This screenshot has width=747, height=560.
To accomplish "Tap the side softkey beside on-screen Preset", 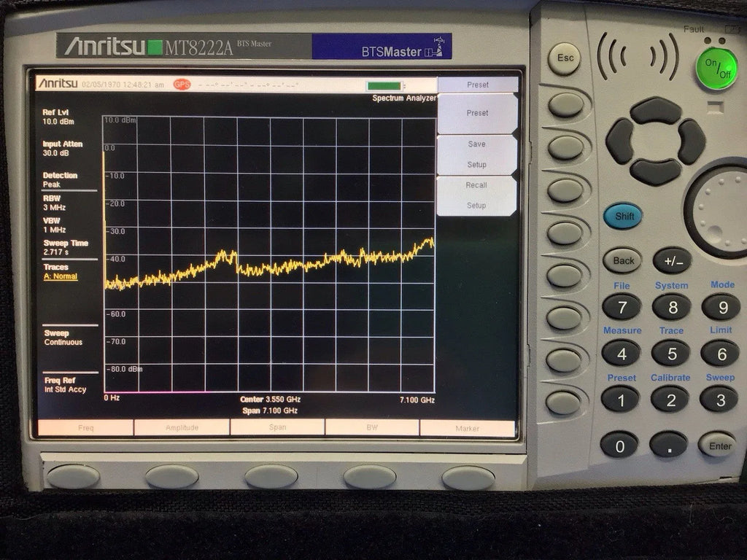I will coord(566,105).
